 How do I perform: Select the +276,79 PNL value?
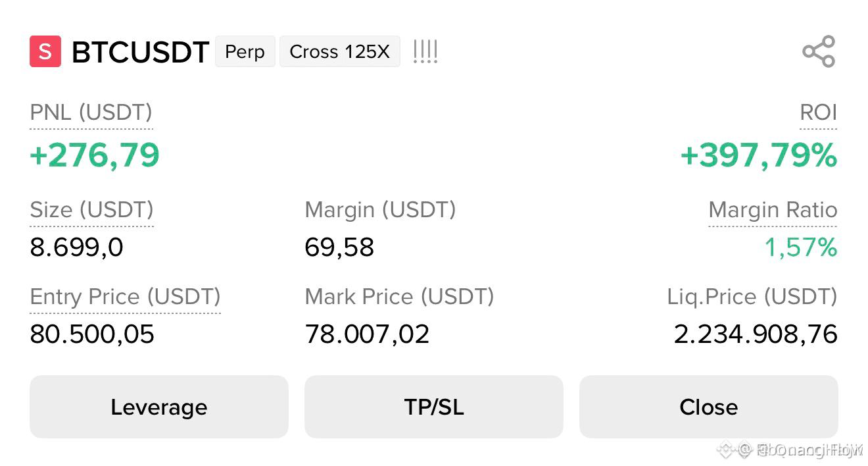click(95, 155)
